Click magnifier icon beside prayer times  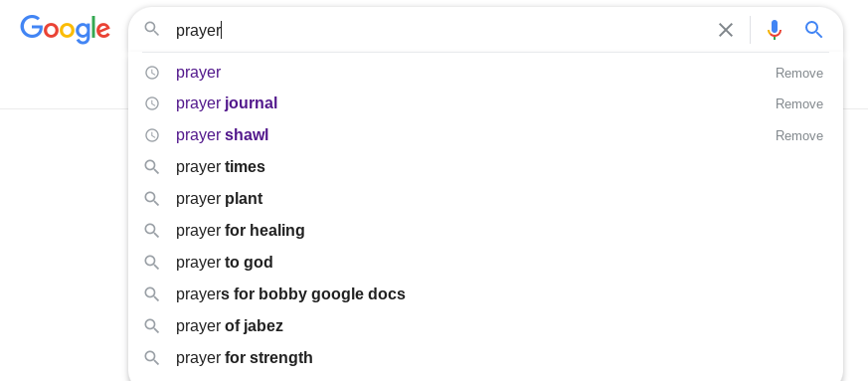(152, 167)
